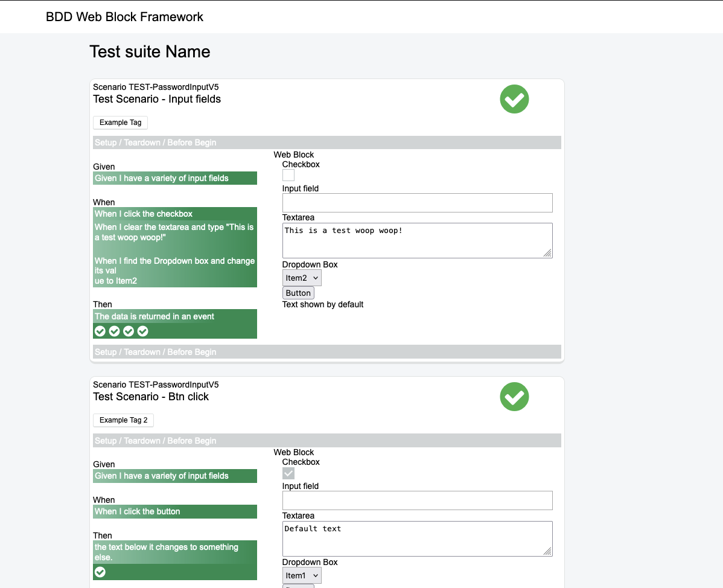Expand the Setup / Teardown bar above first Given
Image resolution: width=723 pixels, height=588 pixels.
pyautogui.click(x=327, y=142)
